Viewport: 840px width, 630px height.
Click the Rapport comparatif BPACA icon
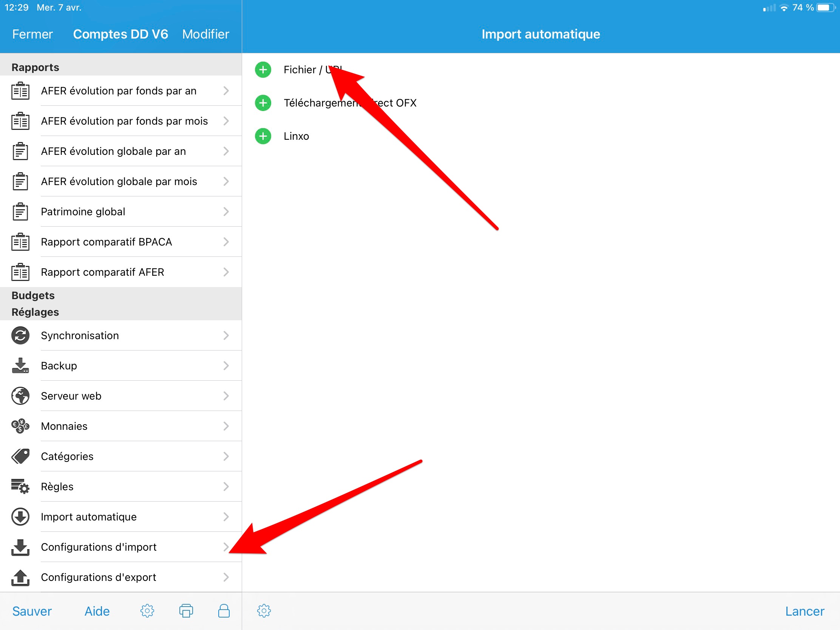pyautogui.click(x=20, y=242)
